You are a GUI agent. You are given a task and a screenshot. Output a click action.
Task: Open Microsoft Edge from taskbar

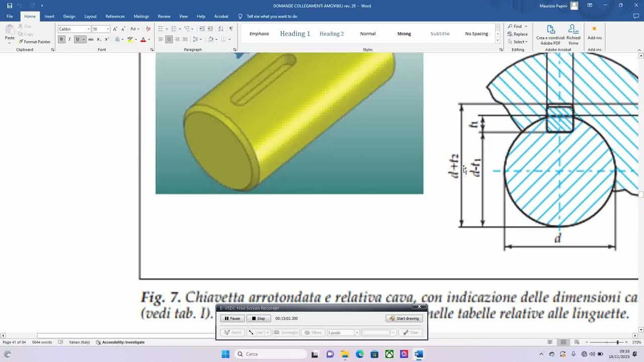pyautogui.click(x=360, y=354)
